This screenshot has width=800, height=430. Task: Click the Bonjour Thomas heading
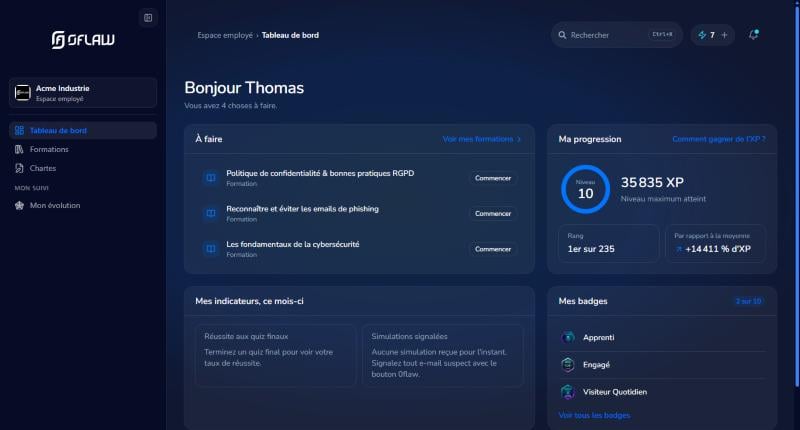click(244, 88)
